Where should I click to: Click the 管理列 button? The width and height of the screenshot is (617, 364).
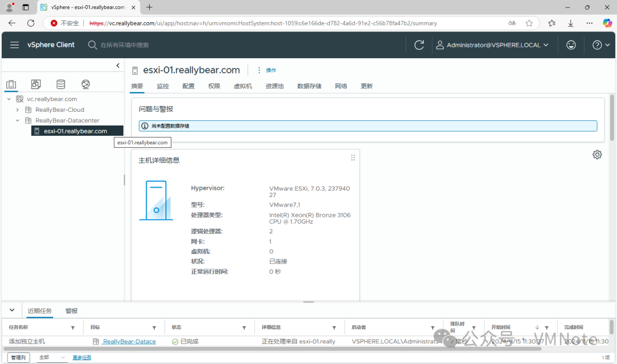click(18, 358)
